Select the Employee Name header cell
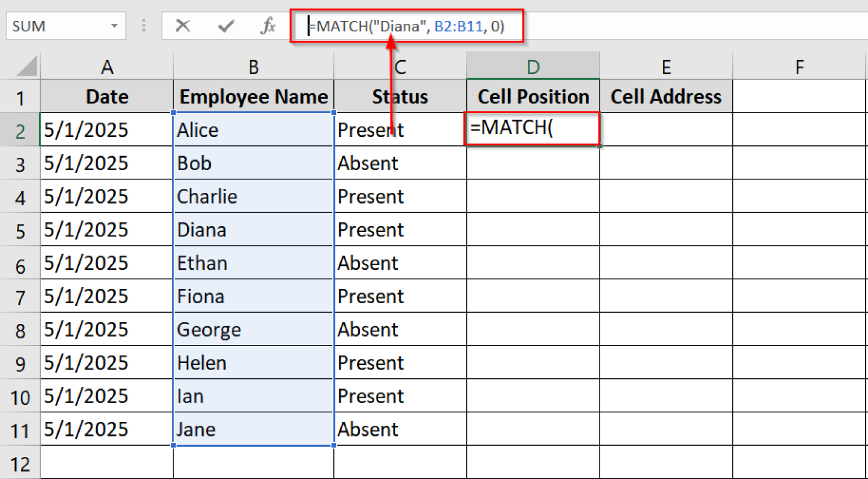 click(253, 96)
